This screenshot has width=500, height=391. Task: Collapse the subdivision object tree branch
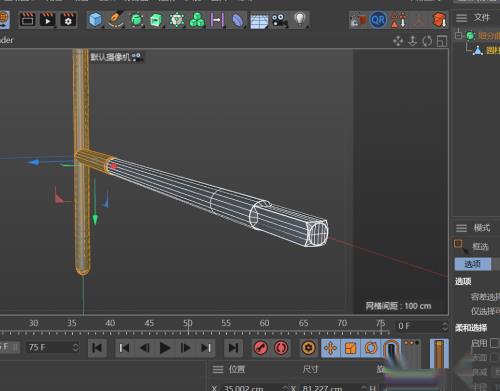click(459, 35)
